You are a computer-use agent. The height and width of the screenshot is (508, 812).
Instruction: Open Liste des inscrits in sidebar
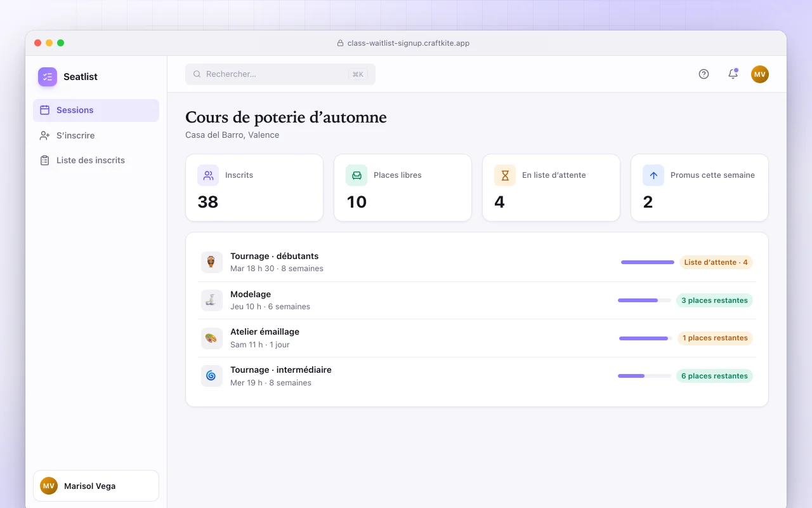click(x=96, y=160)
